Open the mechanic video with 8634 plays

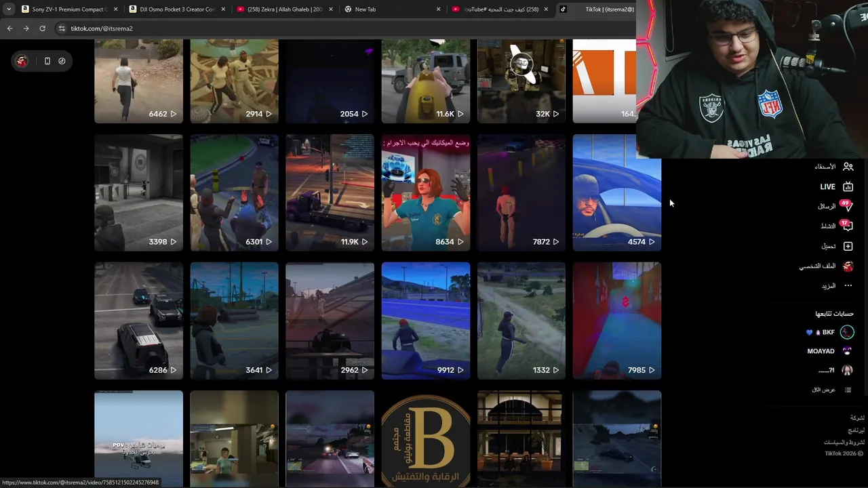click(425, 192)
